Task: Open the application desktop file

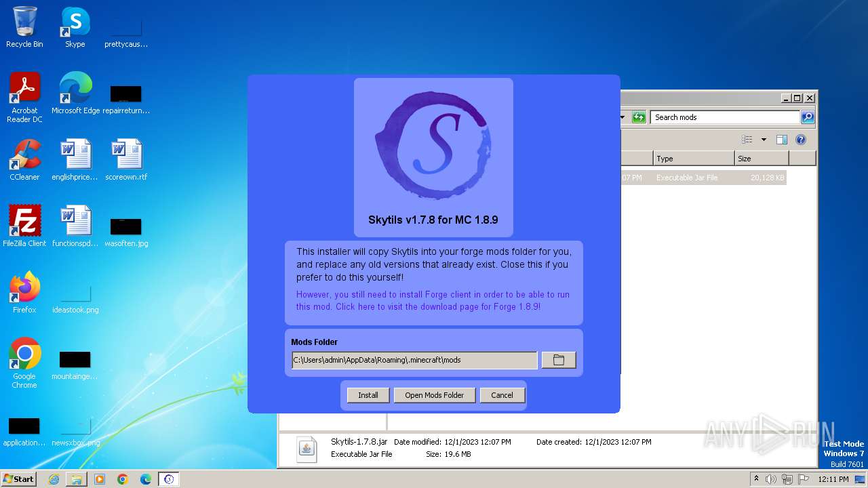Action: click(24, 430)
